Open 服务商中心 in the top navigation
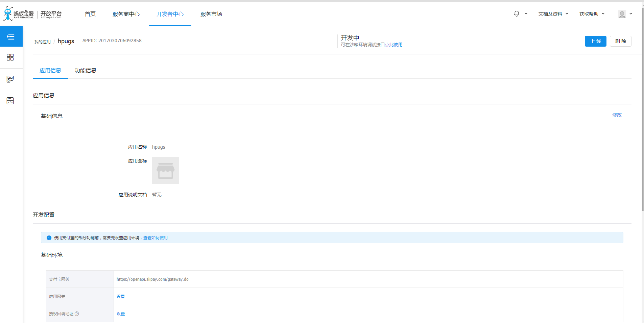 click(x=126, y=14)
